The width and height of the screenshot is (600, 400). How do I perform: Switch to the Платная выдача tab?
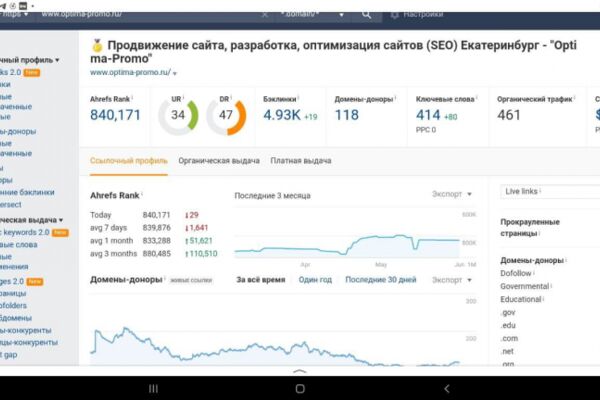(301, 161)
